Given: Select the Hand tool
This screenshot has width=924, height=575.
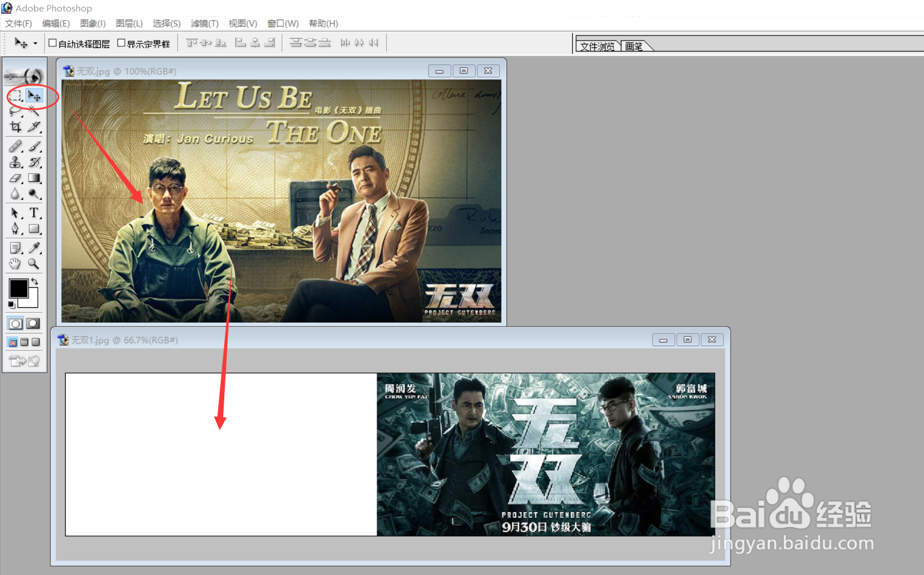Looking at the screenshot, I should [15, 264].
